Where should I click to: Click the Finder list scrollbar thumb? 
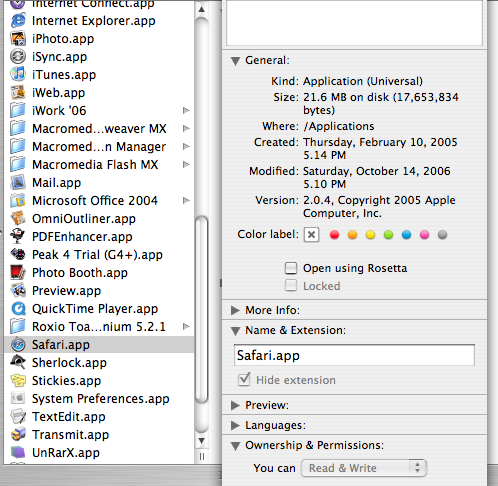pos(202,309)
